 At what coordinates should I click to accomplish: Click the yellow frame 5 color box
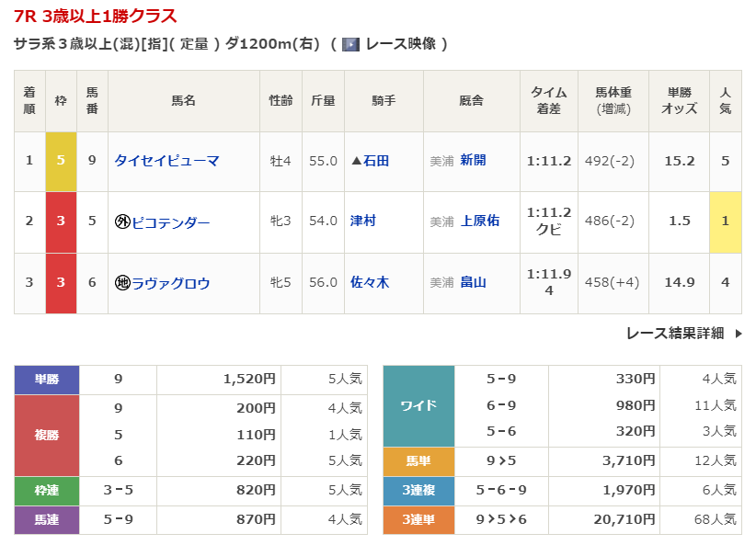(x=61, y=161)
